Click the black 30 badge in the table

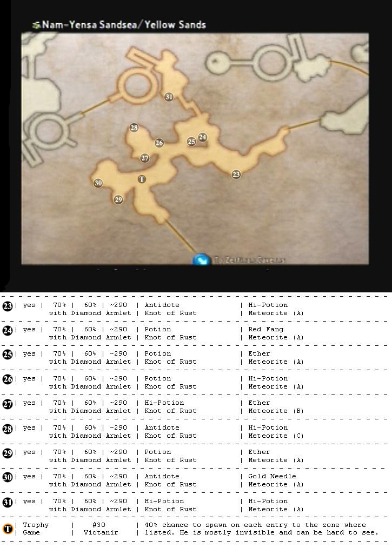pyautogui.click(x=8, y=477)
